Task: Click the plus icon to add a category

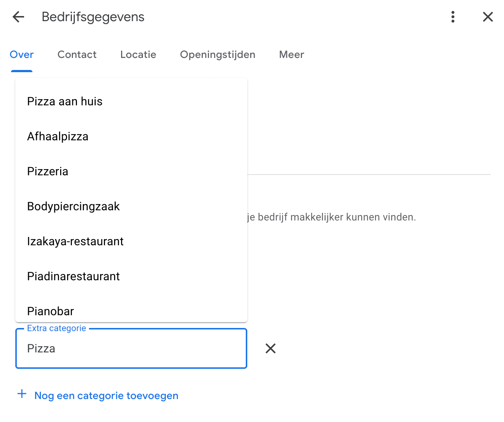Action: pos(22,395)
